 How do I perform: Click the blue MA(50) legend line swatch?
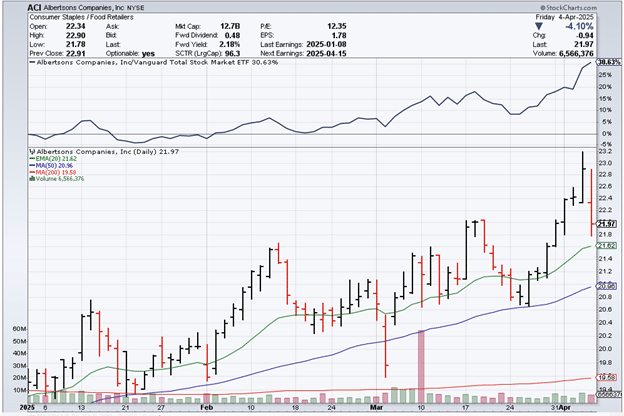(x=32, y=166)
